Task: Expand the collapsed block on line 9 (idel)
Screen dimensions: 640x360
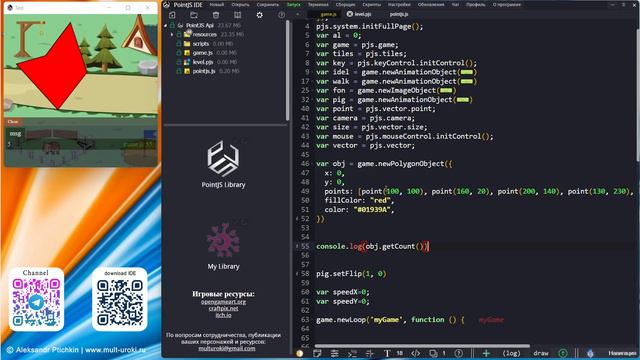Action: click(x=467, y=72)
